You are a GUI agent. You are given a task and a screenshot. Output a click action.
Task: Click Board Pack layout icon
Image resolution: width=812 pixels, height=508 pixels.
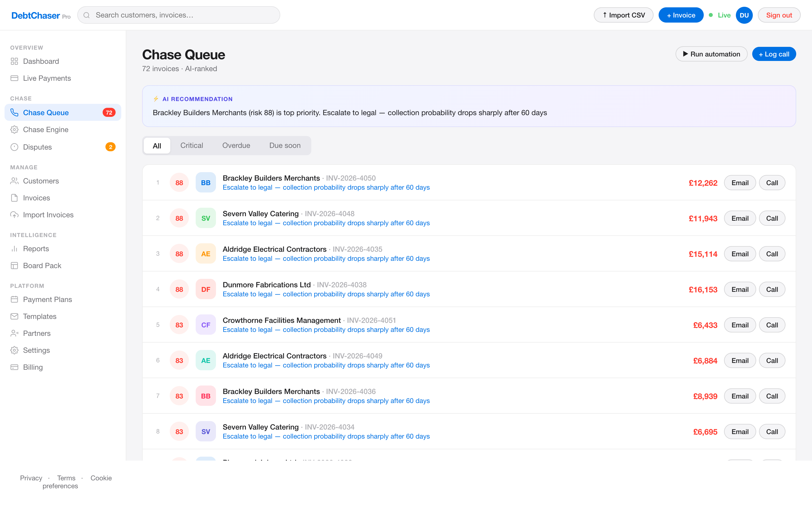14,265
